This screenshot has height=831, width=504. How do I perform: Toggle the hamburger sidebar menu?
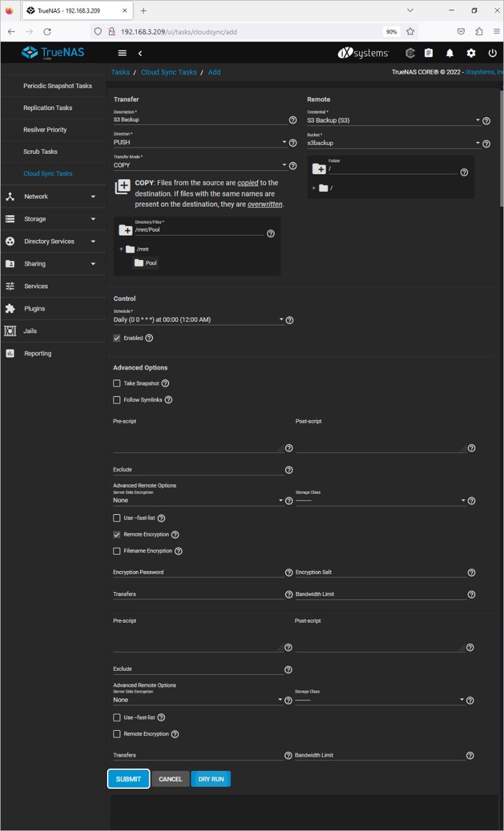click(x=122, y=54)
